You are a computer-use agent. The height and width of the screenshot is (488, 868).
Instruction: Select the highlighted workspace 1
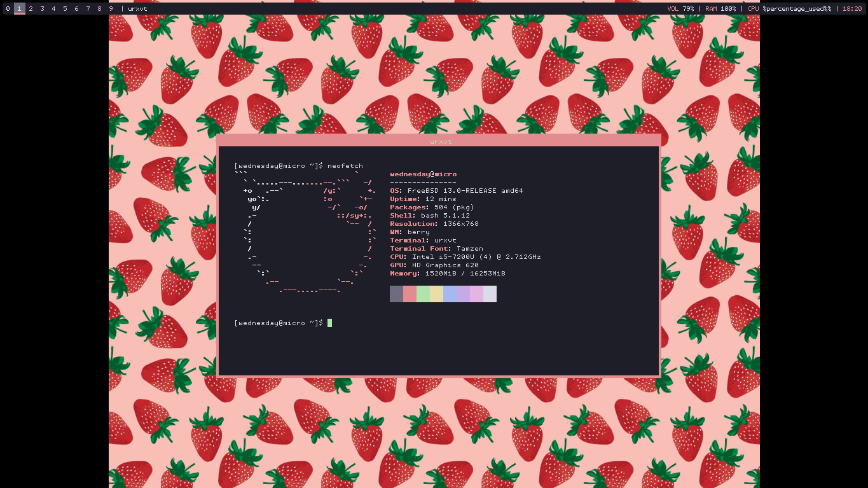(19, 9)
